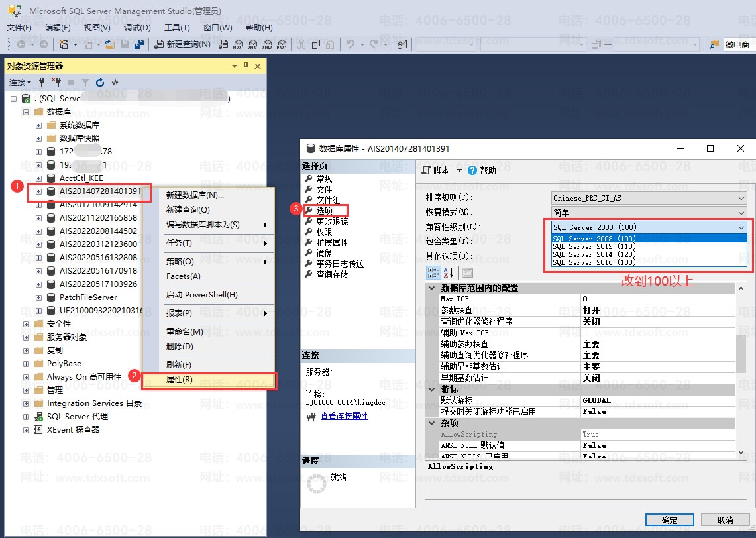Click the XMLA query icon in toolbar
This screenshot has height=538, width=756.
266,44
